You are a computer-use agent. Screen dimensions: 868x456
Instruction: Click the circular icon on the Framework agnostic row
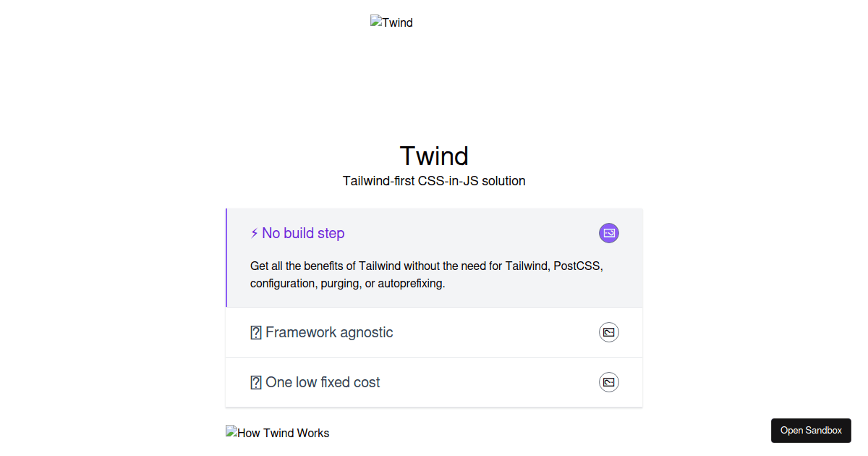608,332
